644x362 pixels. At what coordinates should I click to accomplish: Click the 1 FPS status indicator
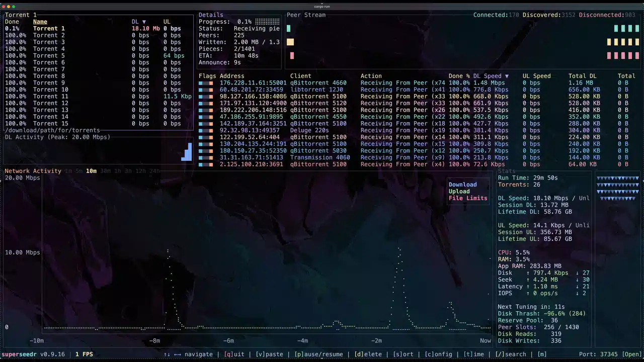[84, 354]
